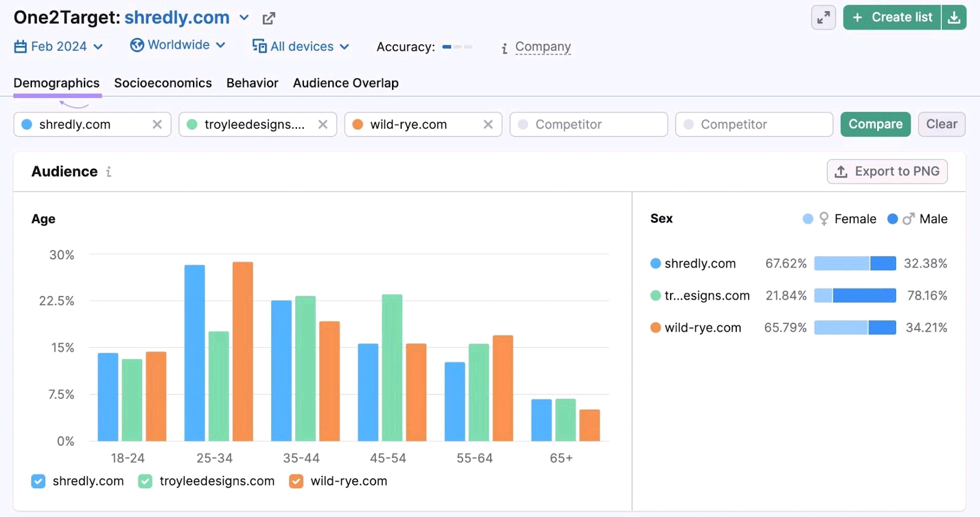This screenshot has width=980, height=517.
Task: Click the green troyleedesigns bar for 45-54
Action: (392, 368)
